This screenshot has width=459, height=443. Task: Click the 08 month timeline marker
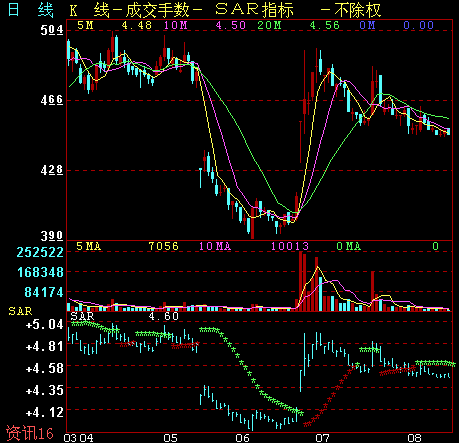pyautogui.click(x=414, y=438)
